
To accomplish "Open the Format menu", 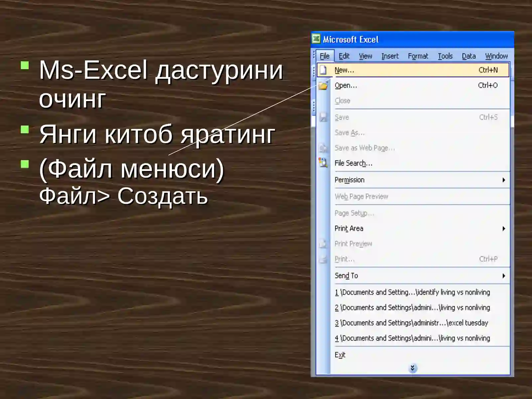I will [x=418, y=56].
